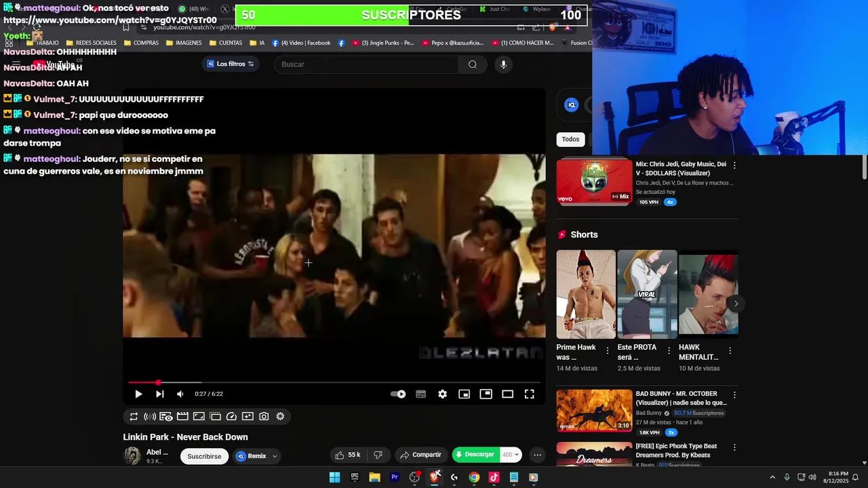Start voice search with microphone
Image resolution: width=868 pixels, height=488 pixels.
click(503, 64)
